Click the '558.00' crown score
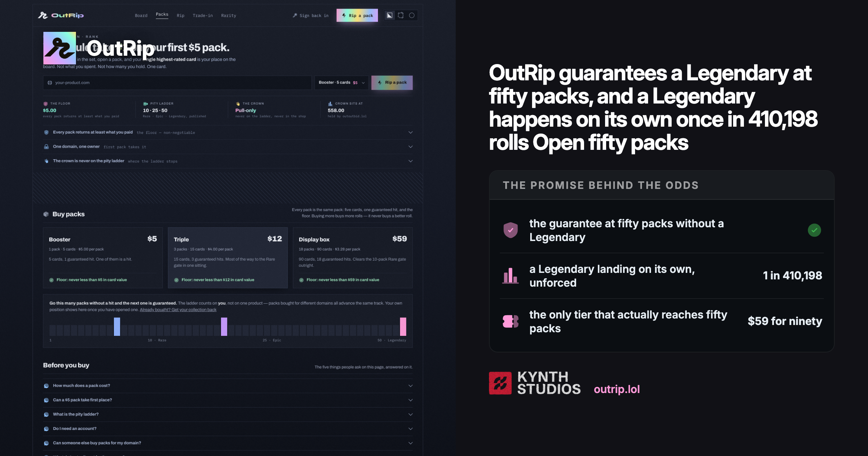This screenshot has height=456, width=868. (336, 110)
